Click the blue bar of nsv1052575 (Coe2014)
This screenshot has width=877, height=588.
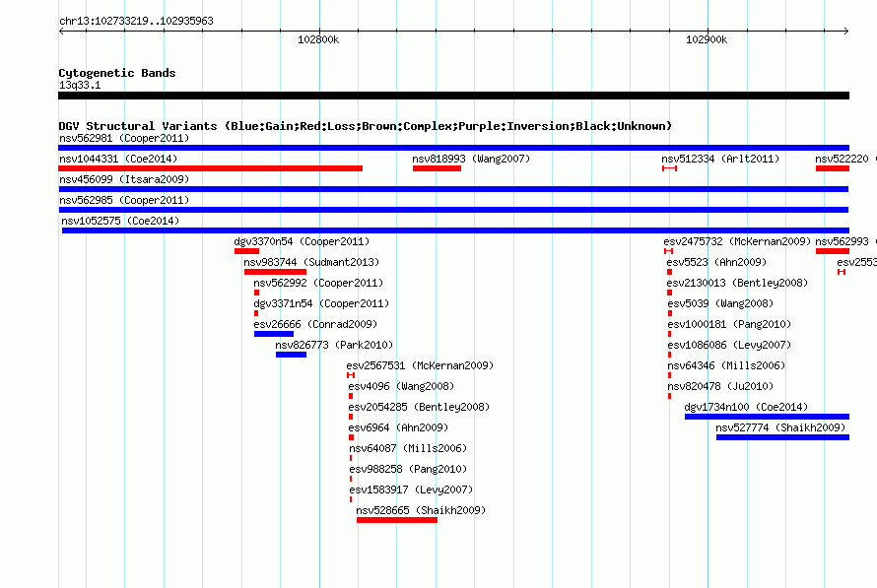pyautogui.click(x=455, y=230)
